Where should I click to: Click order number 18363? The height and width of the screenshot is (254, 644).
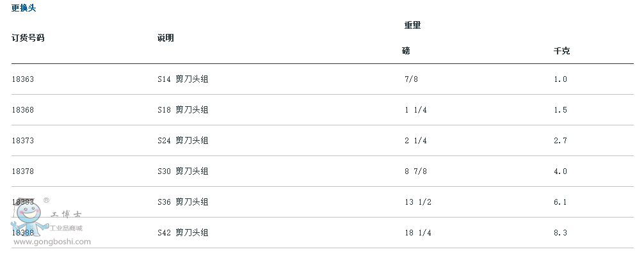[22, 79]
